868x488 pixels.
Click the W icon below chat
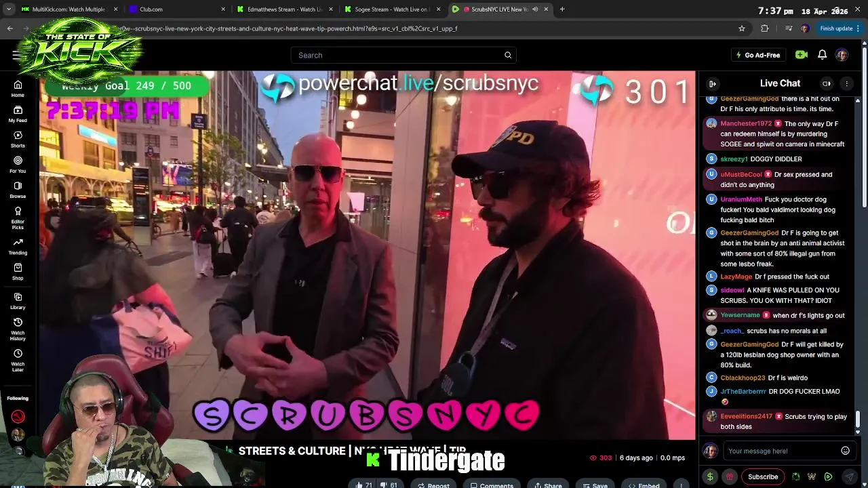pos(812,476)
